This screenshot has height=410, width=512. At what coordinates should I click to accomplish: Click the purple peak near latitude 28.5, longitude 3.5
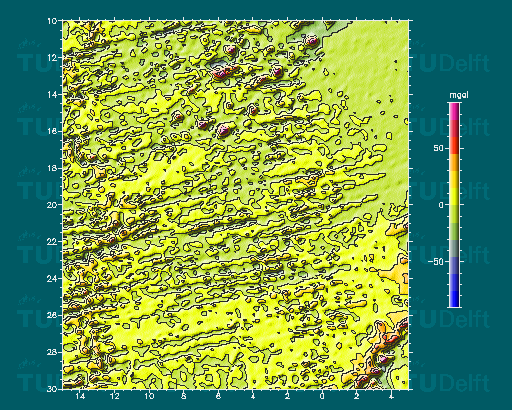[383, 359]
